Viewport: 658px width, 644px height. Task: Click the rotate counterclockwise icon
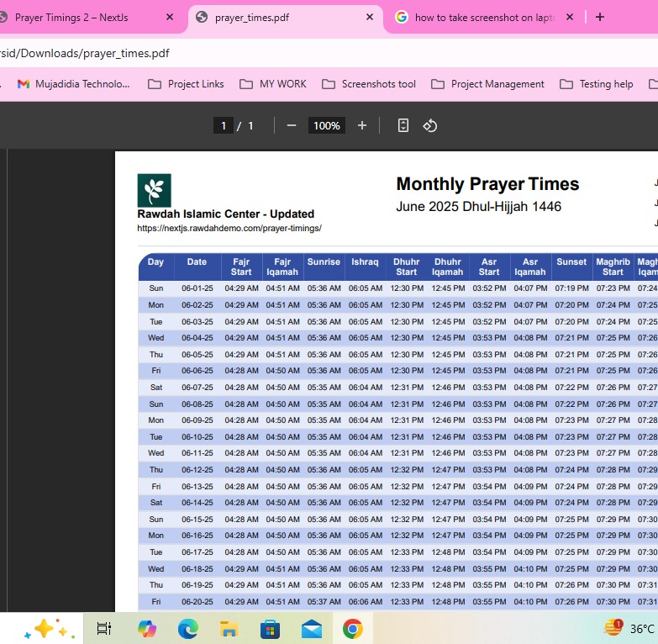pos(430,125)
